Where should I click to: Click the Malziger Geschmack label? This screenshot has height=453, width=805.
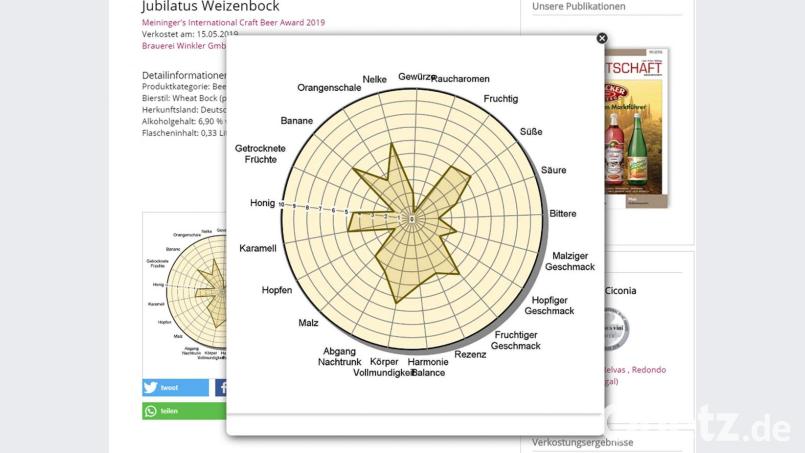tap(570, 261)
